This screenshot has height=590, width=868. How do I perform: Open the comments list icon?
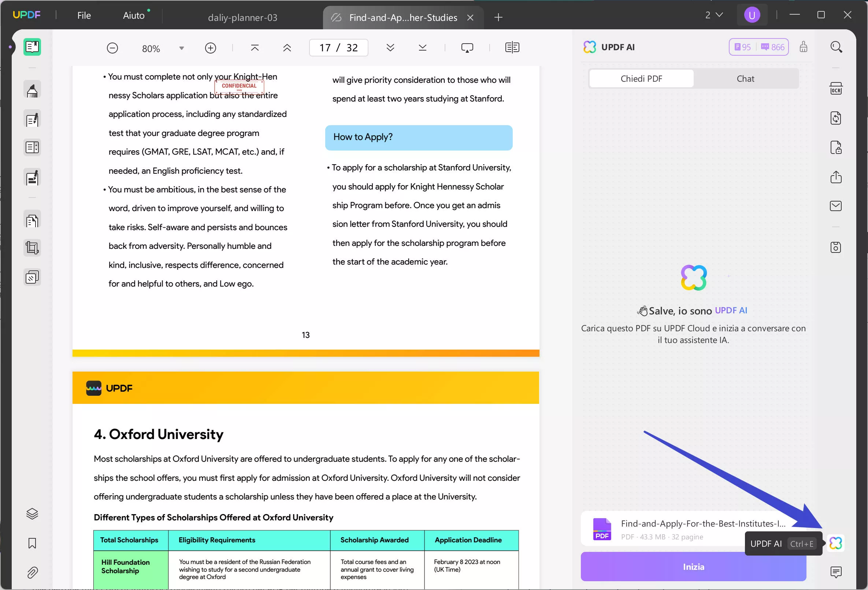[x=836, y=572]
